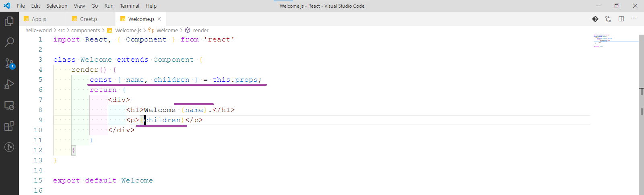Click Open Changes icon in editor toolbar

608,19
